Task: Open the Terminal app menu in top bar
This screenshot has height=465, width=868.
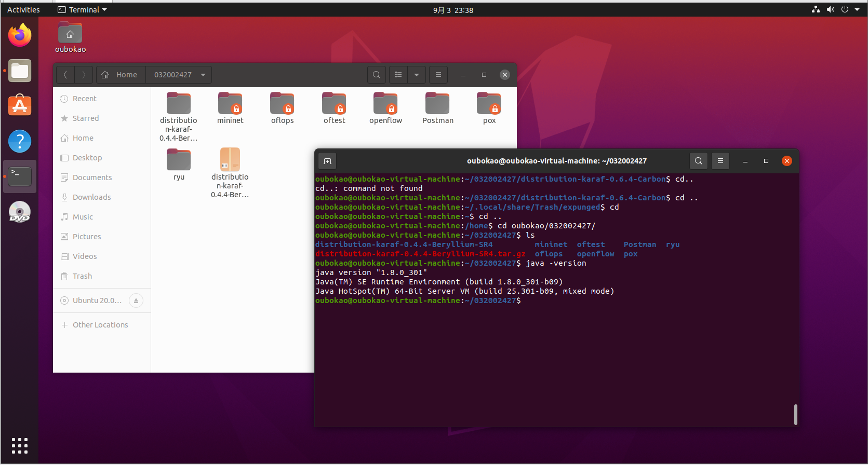Action: click(x=82, y=10)
